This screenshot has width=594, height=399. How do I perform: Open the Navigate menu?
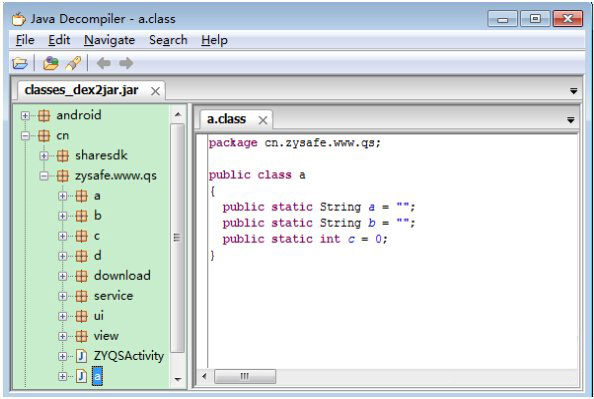point(109,40)
